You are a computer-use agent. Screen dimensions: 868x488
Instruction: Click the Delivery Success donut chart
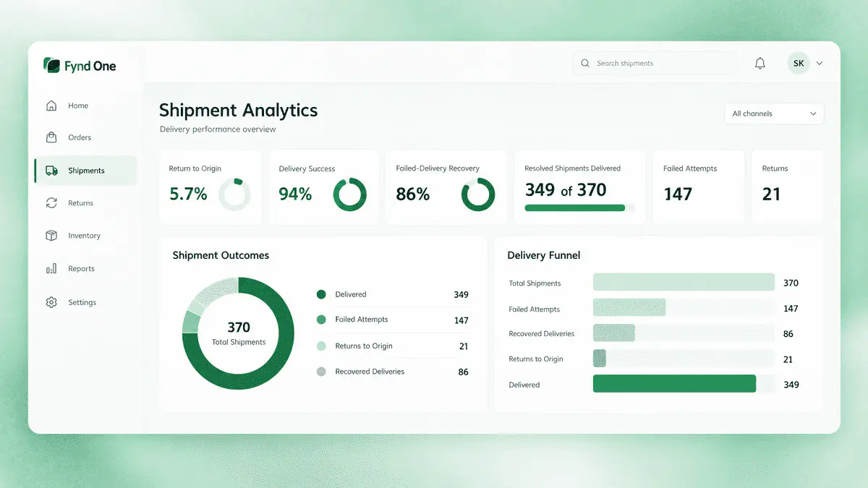349,194
